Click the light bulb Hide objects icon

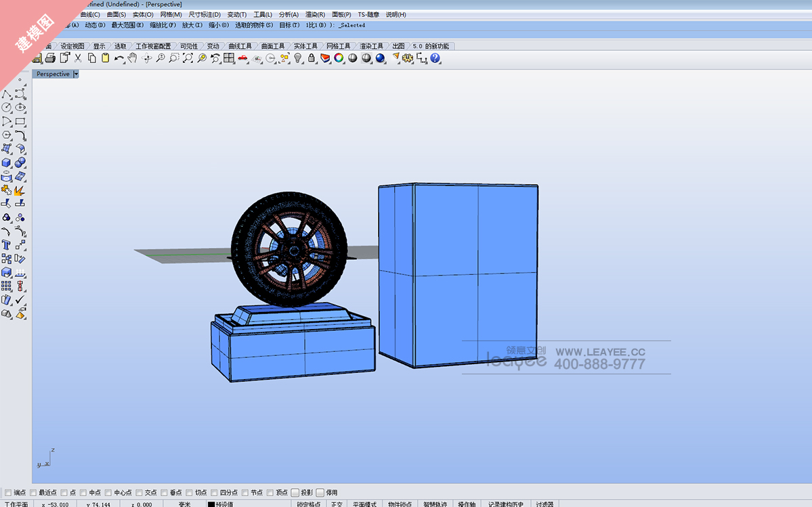tap(297, 58)
